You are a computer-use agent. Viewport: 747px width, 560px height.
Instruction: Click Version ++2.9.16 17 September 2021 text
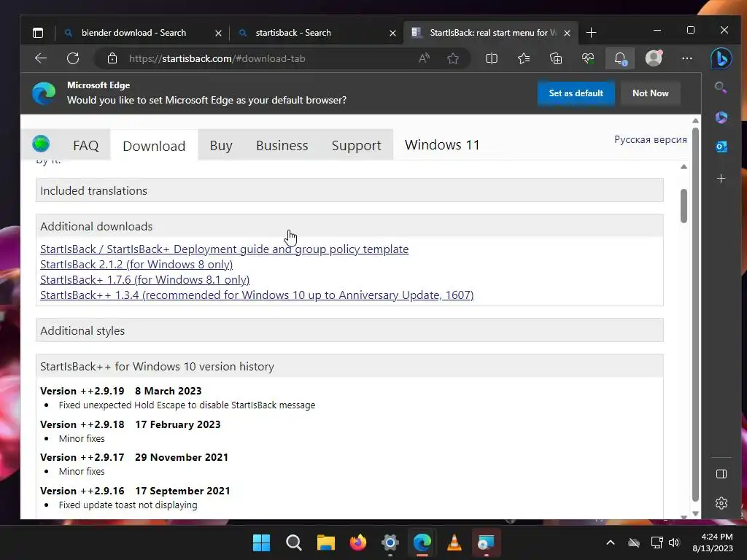point(135,491)
